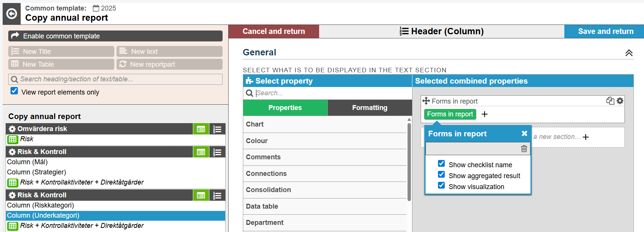Toggle Show aggregated result checkbox
The height and width of the screenshot is (232, 644).
tap(441, 174)
